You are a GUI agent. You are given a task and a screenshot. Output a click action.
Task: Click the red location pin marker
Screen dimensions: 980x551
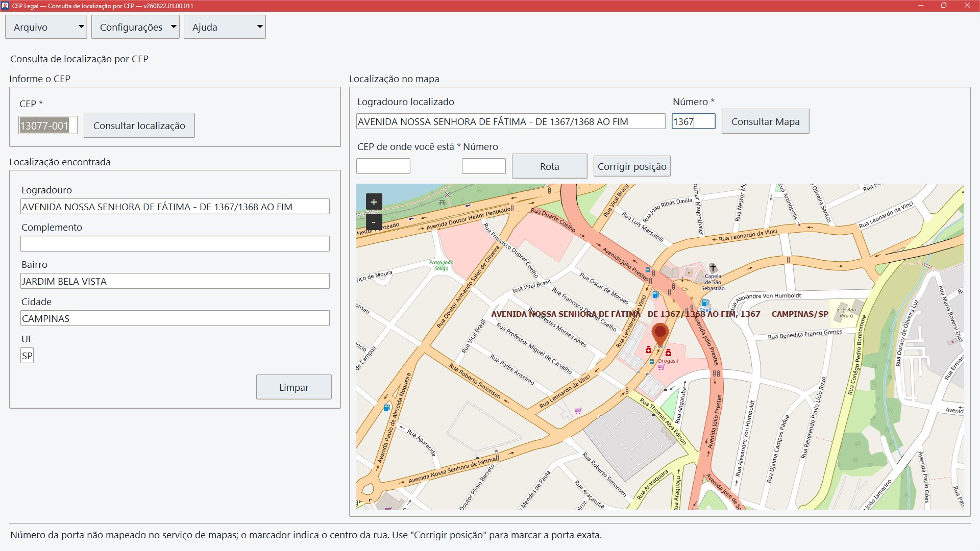pos(660,335)
